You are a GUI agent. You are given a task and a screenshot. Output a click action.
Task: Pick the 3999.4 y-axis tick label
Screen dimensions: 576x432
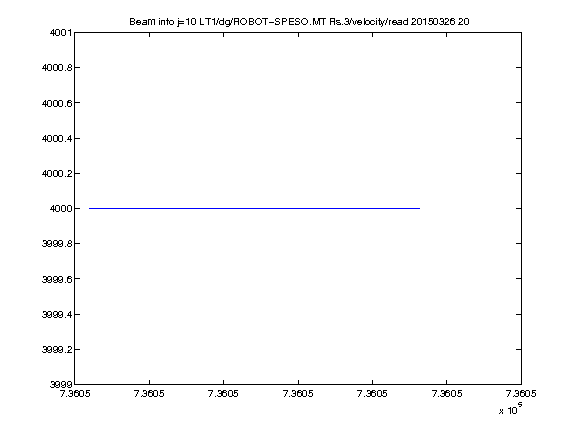click(57, 314)
